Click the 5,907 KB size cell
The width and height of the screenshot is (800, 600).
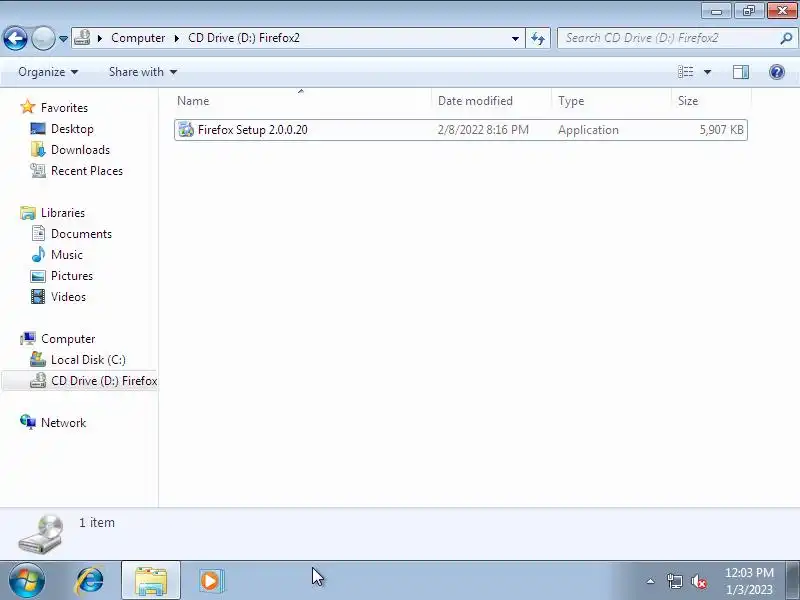(721, 130)
